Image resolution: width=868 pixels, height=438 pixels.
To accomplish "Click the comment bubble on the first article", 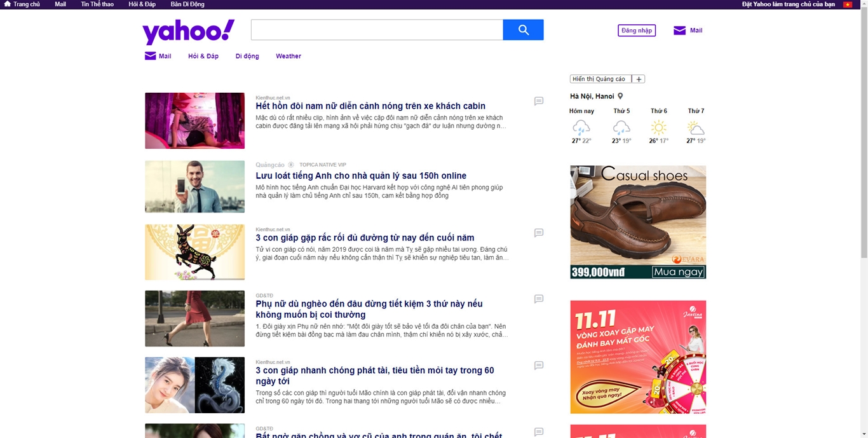I will coord(538,101).
